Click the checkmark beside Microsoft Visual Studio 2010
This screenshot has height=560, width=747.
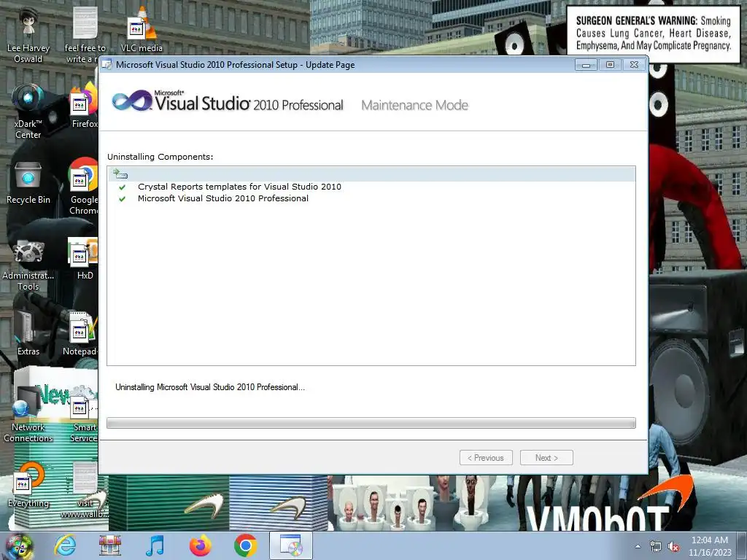(123, 199)
